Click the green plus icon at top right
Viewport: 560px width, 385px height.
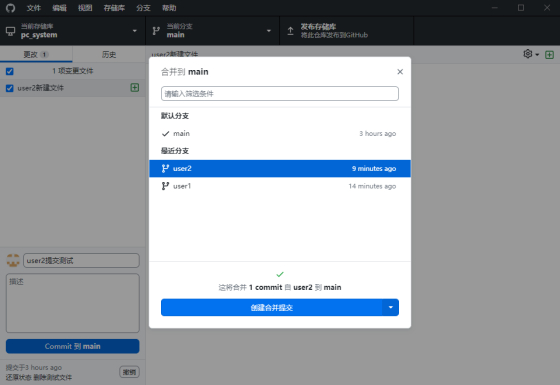(549, 55)
